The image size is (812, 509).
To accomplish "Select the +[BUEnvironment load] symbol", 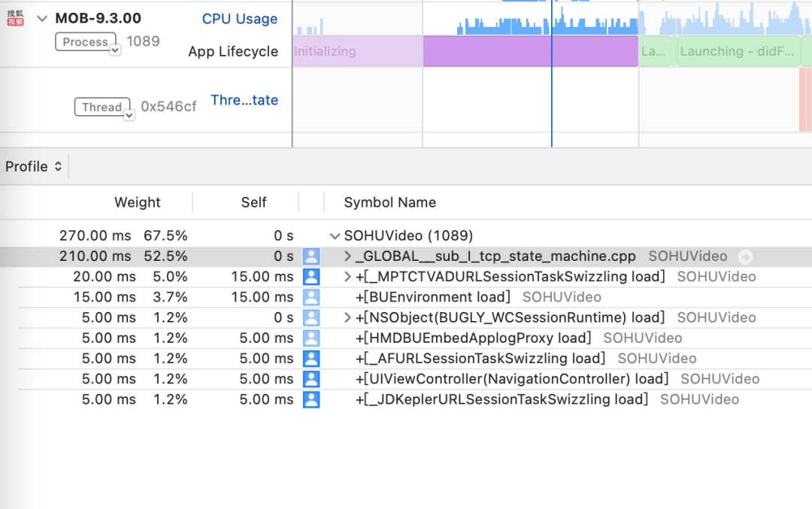I will [433, 297].
